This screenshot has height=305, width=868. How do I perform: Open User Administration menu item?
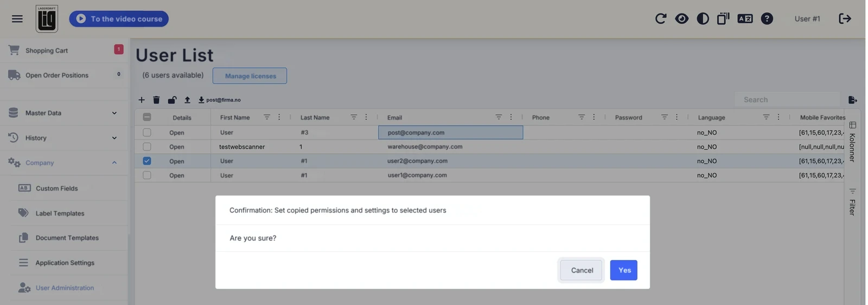point(69,288)
